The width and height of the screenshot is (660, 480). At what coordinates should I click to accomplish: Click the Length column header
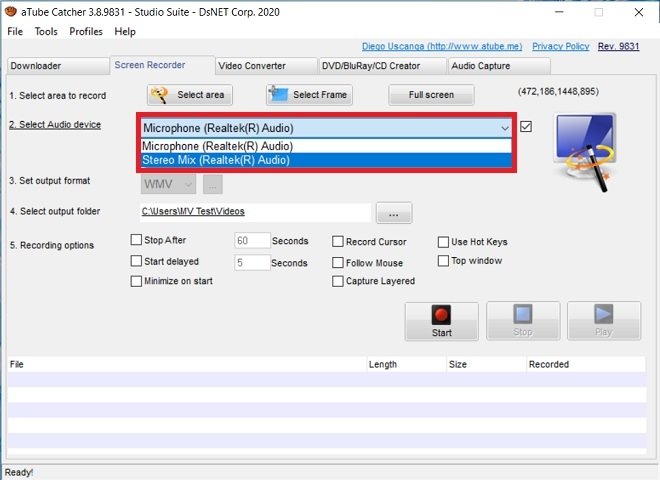pyautogui.click(x=406, y=364)
